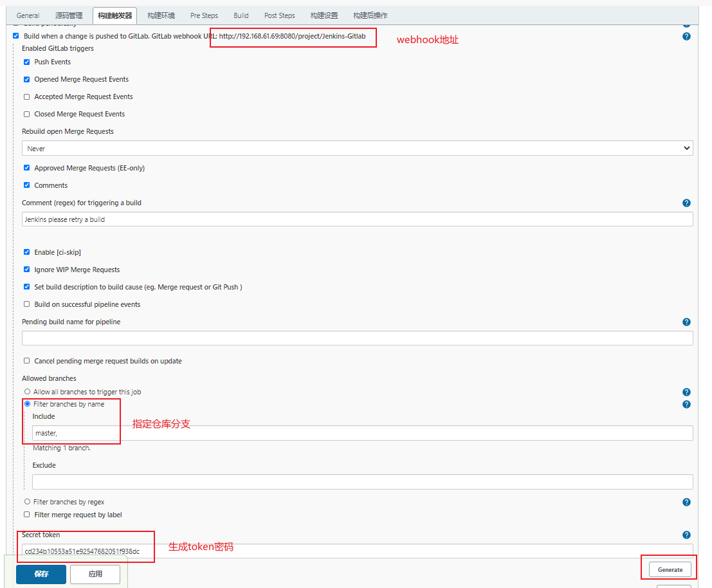712x588 pixels.
Task: Click 'Matching 1 branch.' text
Action: [61, 448]
